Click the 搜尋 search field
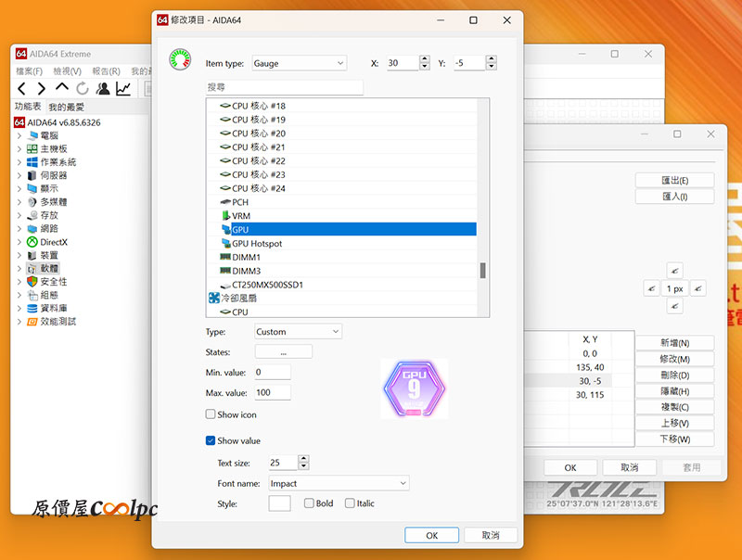 [285, 87]
